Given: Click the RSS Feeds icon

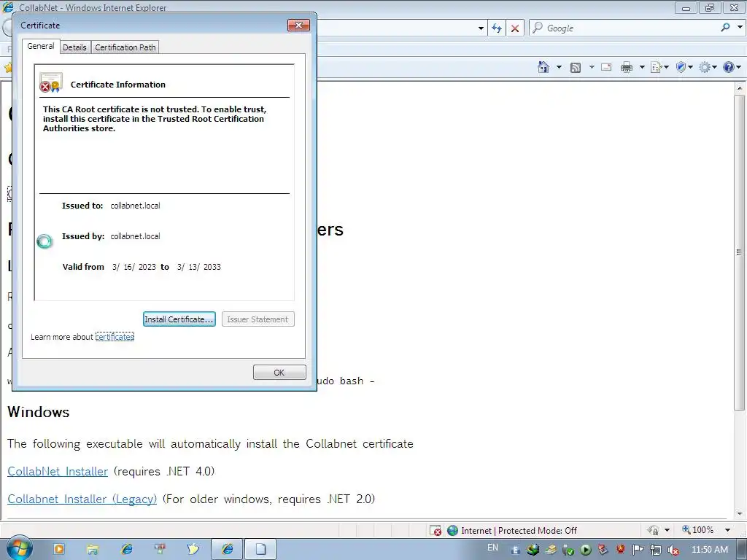Looking at the screenshot, I should [x=576, y=68].
